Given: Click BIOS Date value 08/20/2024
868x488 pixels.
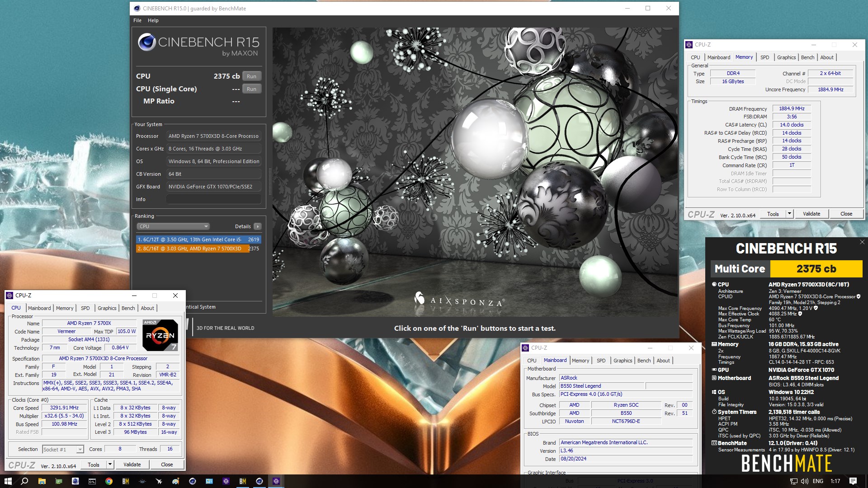Looking at the screenshot, I should (626, 459).
